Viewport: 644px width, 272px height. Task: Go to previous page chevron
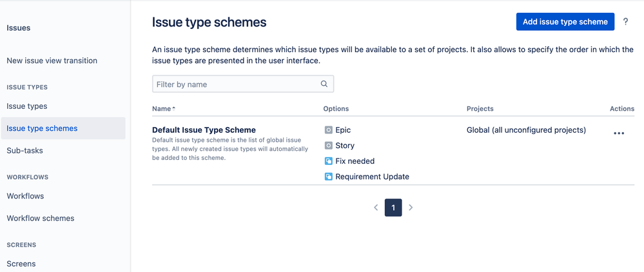coord(376,208)
